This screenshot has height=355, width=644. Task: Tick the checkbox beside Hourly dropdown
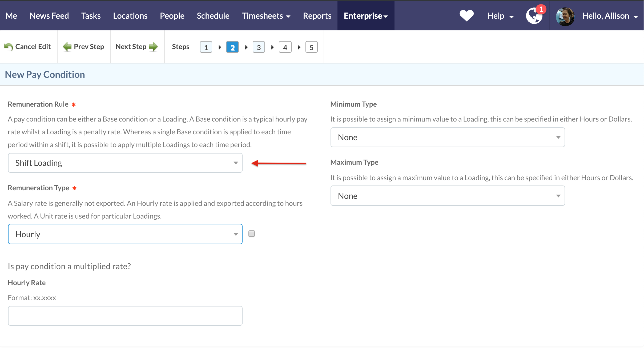(x=251, y=234)
